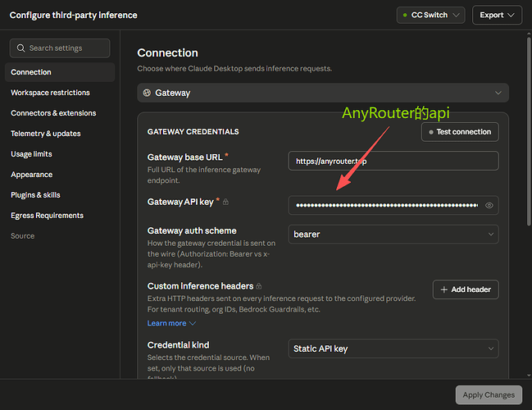Open Usage limits settings
The image size is (532, 410).
click(31, 154)
